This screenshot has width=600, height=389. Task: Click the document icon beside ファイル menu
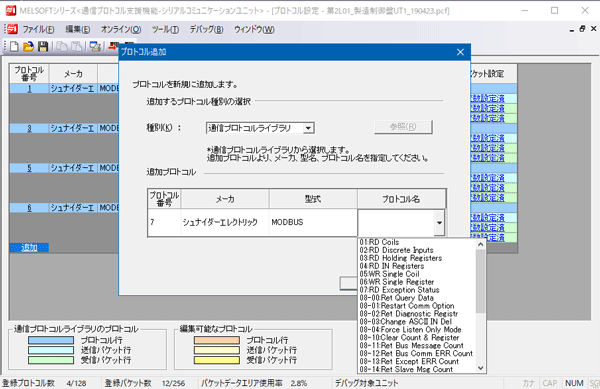(x=12, y=29)
